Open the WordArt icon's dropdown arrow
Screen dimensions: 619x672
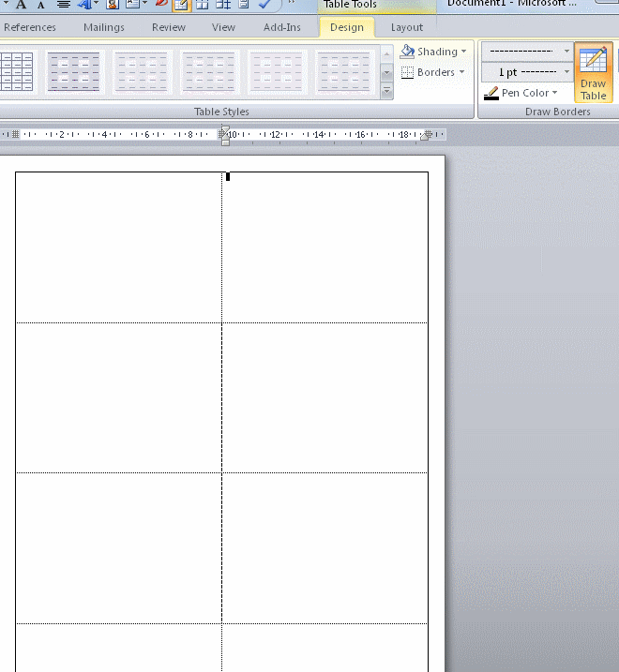point(96,4)
